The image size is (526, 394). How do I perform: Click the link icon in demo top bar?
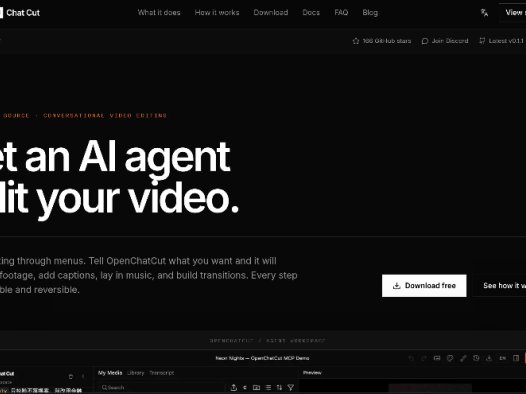463,358
